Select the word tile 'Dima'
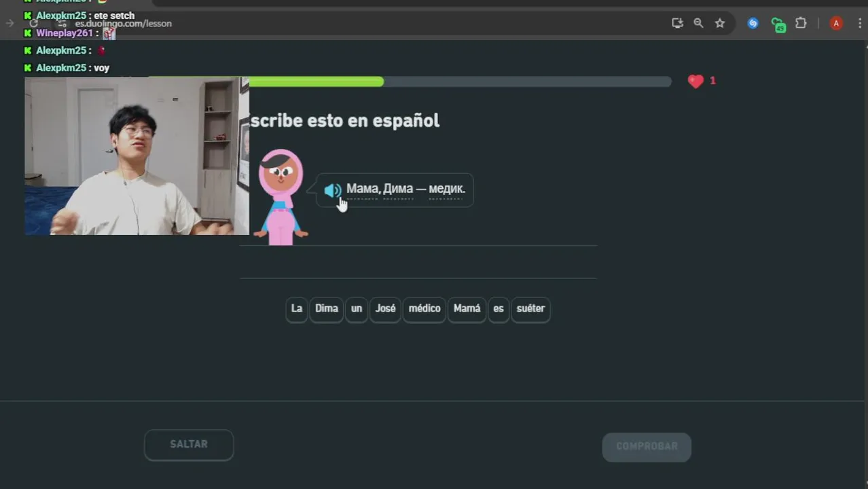The height and width of the screenshot is (489, 868). 327,308
